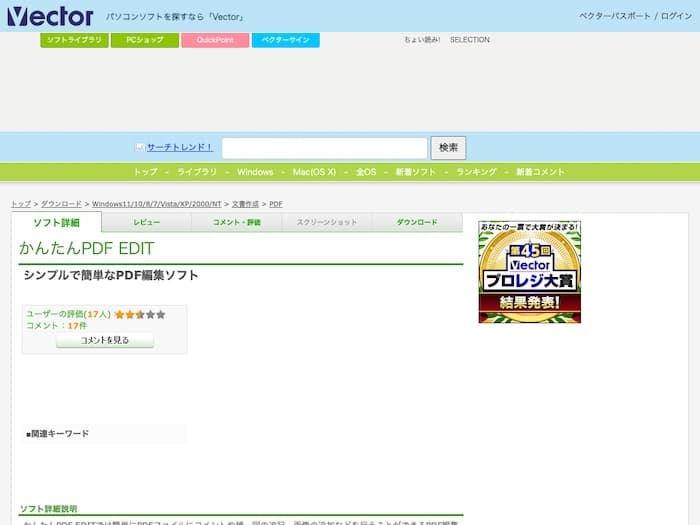Switch to the レビュー tab
700x525 pixels.
click(146, 222)
